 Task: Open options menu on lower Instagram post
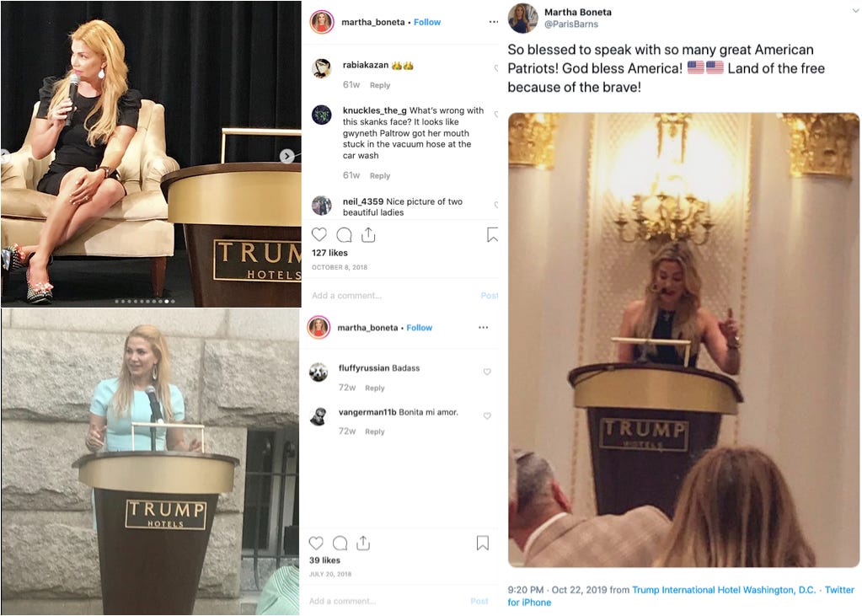click(483, 327)
